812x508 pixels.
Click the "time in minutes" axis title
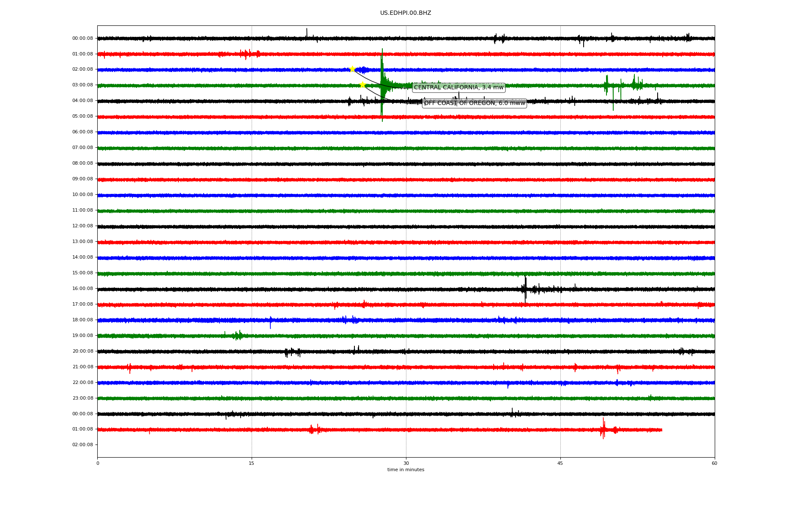click(406, 470)
